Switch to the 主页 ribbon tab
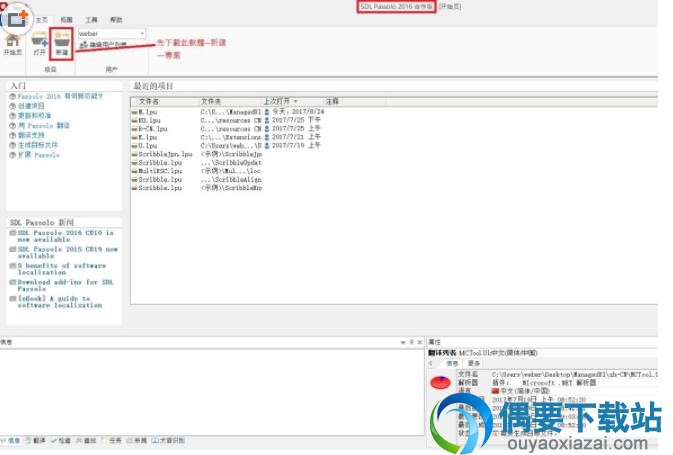 pyautogui.click(x=42, y=20)
